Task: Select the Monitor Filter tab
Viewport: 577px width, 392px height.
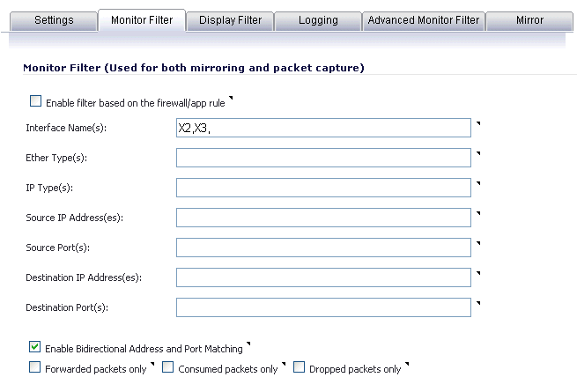Action: tap(141, 20)
